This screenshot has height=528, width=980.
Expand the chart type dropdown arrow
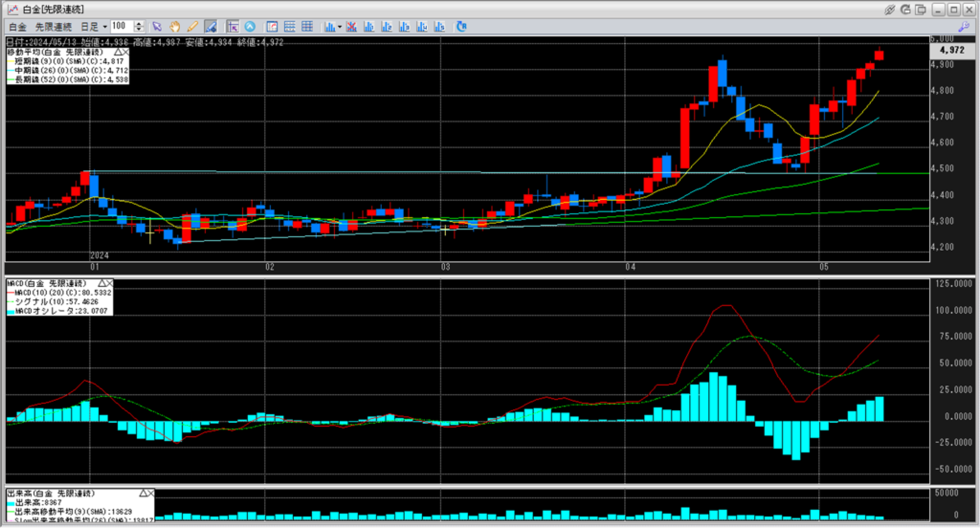click(340, 26)
